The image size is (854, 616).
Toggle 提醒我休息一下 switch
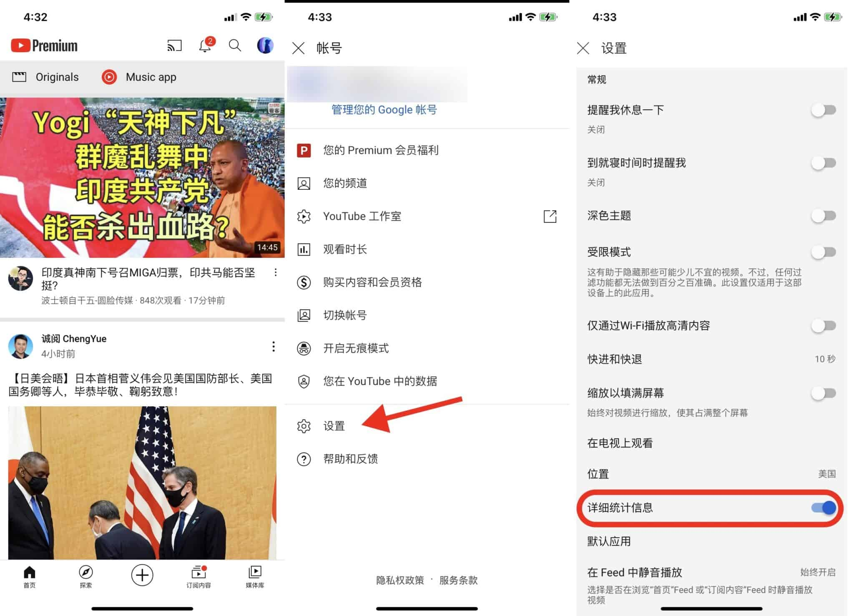click(x=824, y=110)
